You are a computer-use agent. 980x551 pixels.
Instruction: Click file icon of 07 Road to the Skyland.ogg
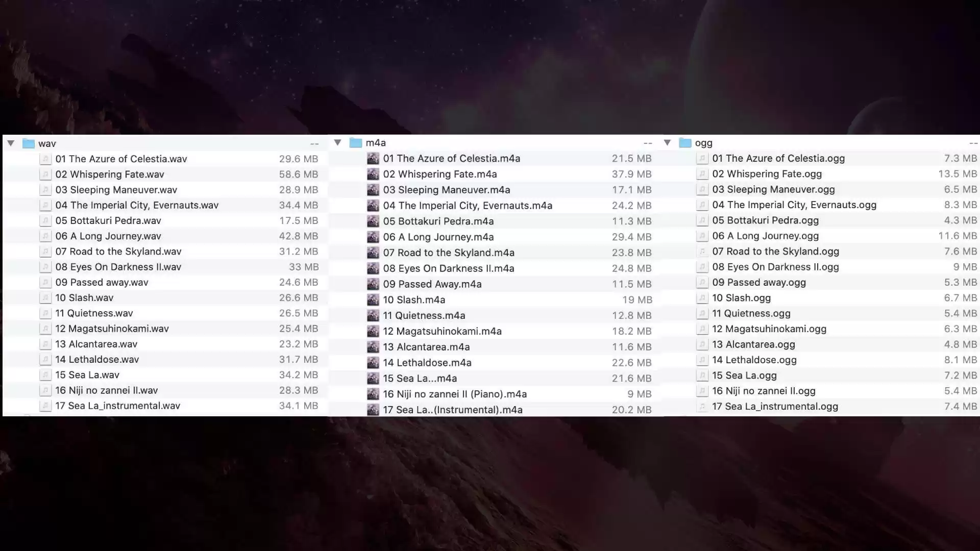click(x=702, y=252)
